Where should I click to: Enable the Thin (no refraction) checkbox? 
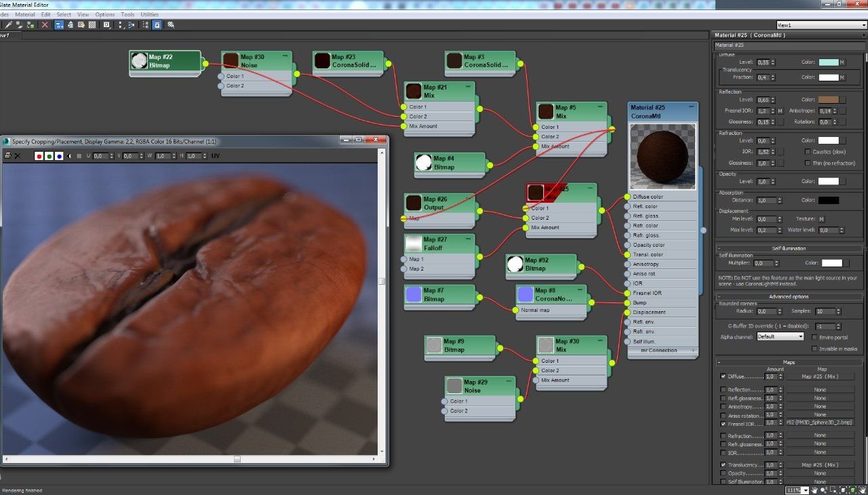(x=807, y=163)
